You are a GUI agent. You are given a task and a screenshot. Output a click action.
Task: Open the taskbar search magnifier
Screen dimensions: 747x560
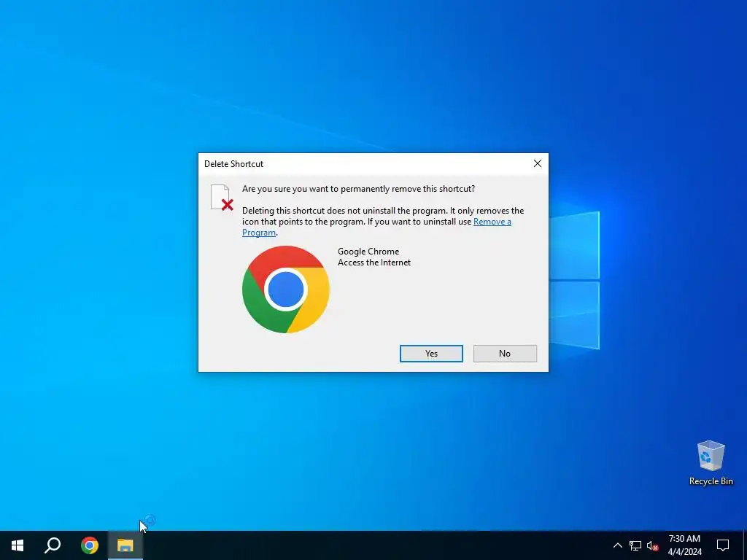[x=53, y=545]
